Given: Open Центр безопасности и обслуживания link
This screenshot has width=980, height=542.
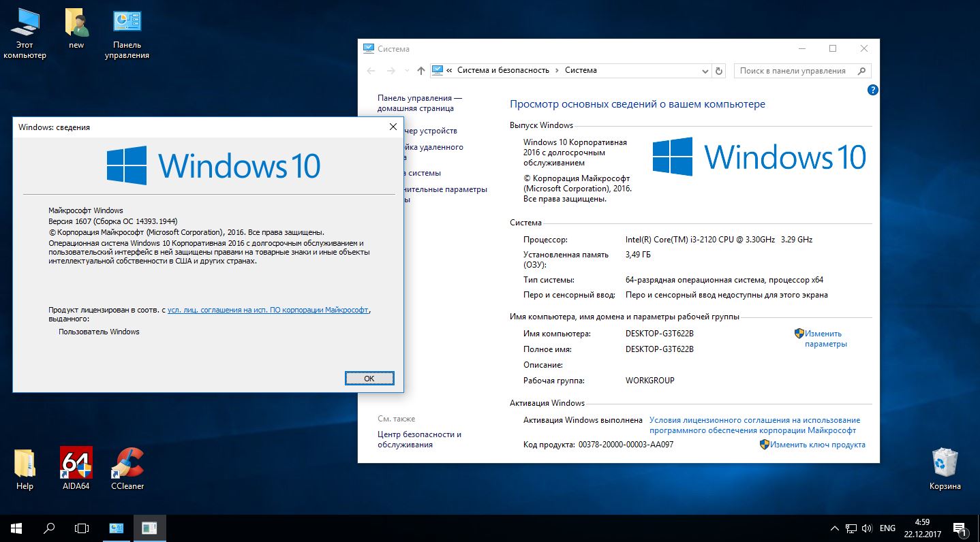Looking at the screenshot, I should coord(420,439).
